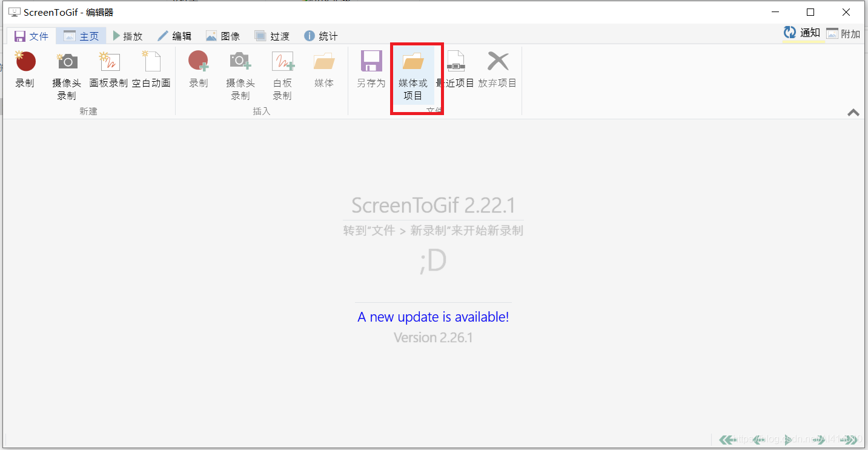Open the 最近项目 recent projects list
The width and height of the screenshot is (868, 450).
pyautogui.click(x=455, y=71)
